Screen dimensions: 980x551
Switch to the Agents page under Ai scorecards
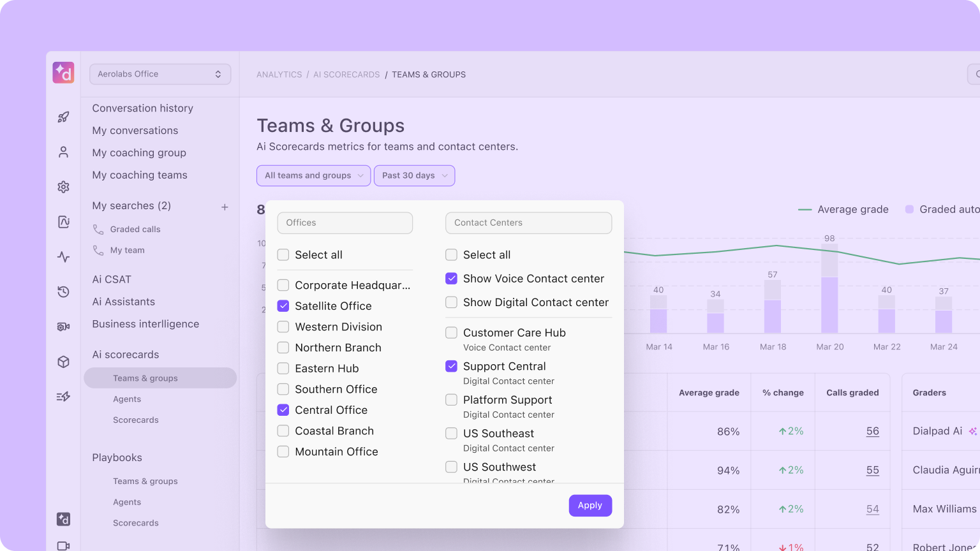(127, 399)
